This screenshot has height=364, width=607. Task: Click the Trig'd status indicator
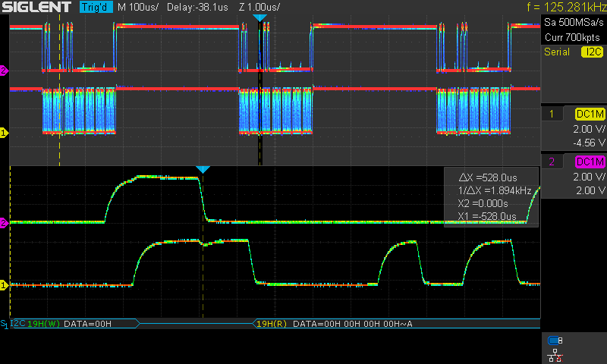click(x=96, y=7)
